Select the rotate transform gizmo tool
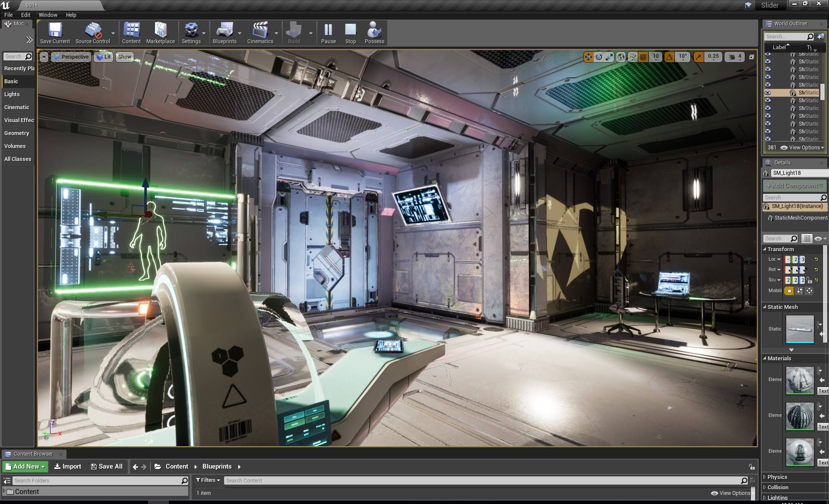Image resolution: width=829 pixels, height=504 pixels. pyautogui.click(x=599, y=57)
